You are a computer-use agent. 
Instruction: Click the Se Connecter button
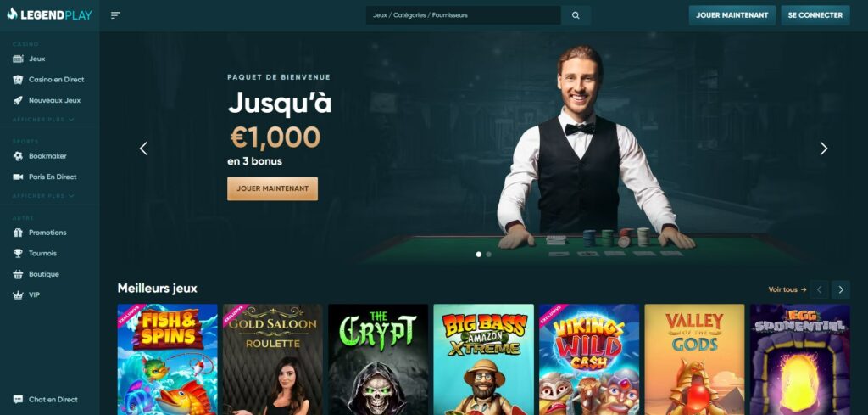(815, 15)
